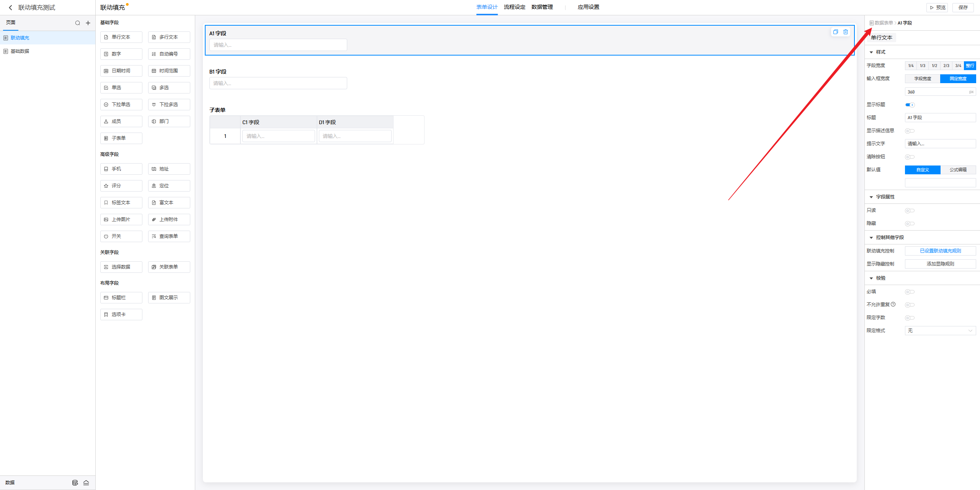Collapse the 样式 section
Screen dimensions: 980x490
pyautogui.click(x=871, y=52)
